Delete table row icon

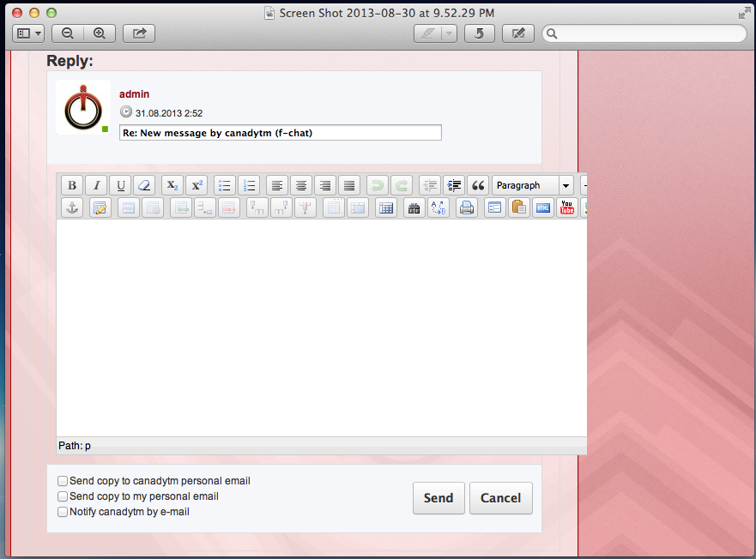click(229, 208)
